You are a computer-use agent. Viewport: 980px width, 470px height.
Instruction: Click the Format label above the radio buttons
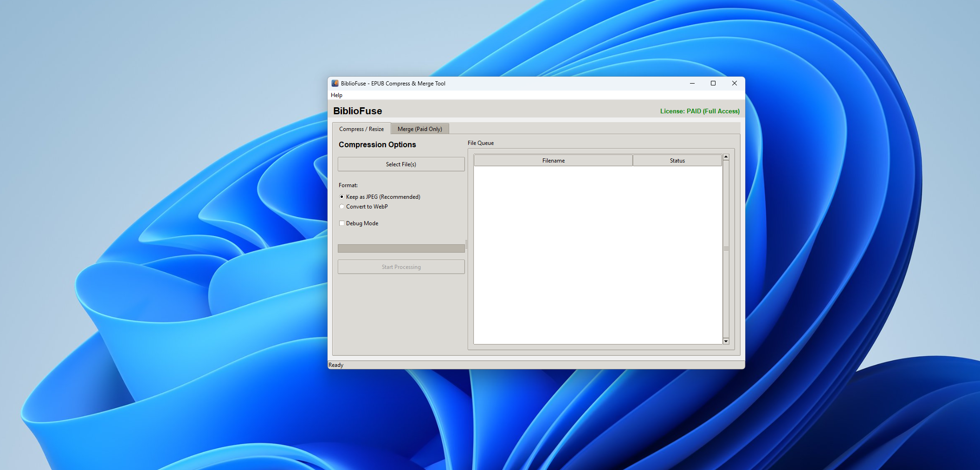tap(348, 185)
